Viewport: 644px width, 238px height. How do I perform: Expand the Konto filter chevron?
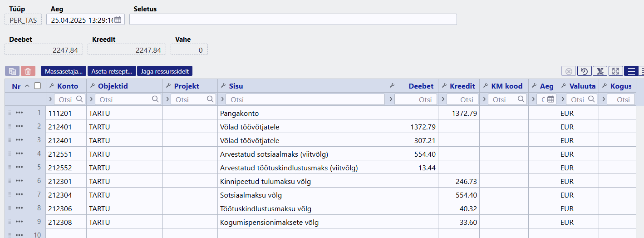pyautogui.click(x=50, y=99)
